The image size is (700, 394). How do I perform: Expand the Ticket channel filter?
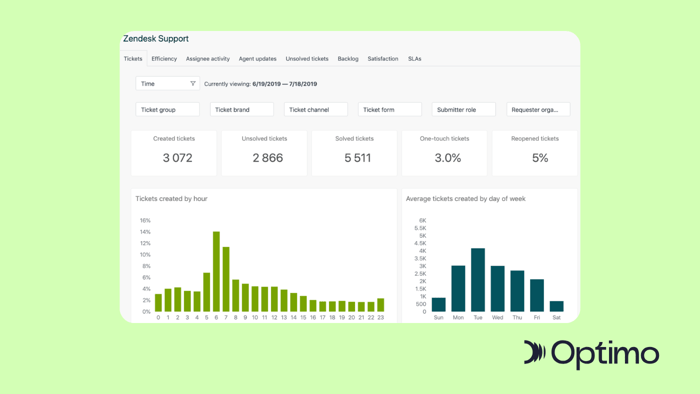(316, 109)
